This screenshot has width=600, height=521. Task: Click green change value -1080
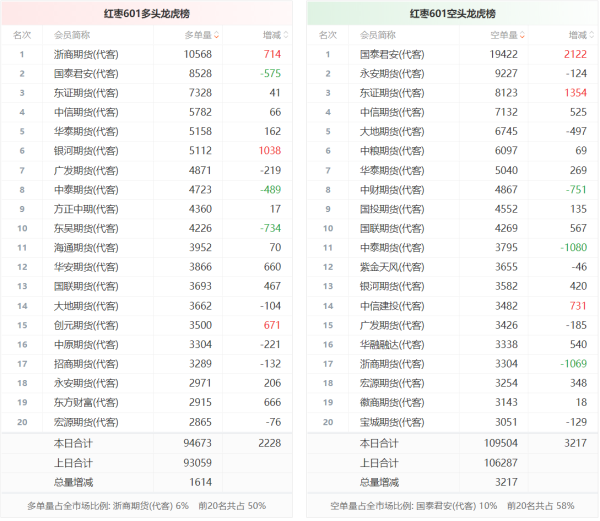pos(574,247)
